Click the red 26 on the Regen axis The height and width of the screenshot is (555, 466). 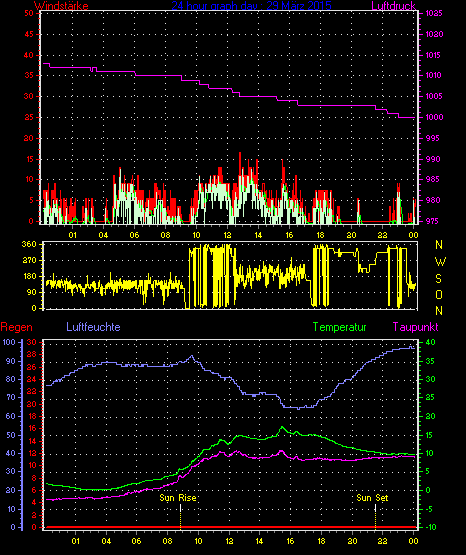point(32,367)
